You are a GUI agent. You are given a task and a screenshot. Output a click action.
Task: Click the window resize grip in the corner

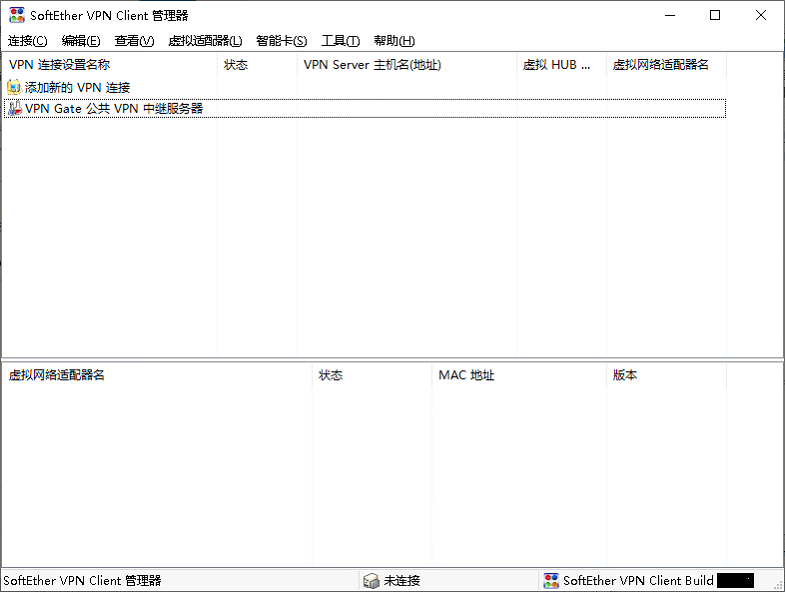coord(778,585)
